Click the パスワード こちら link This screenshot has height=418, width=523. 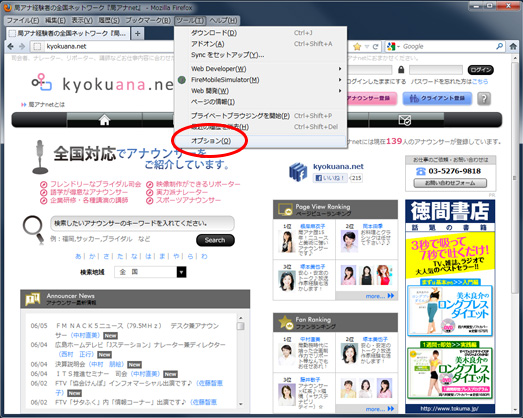tap(480, 82)
